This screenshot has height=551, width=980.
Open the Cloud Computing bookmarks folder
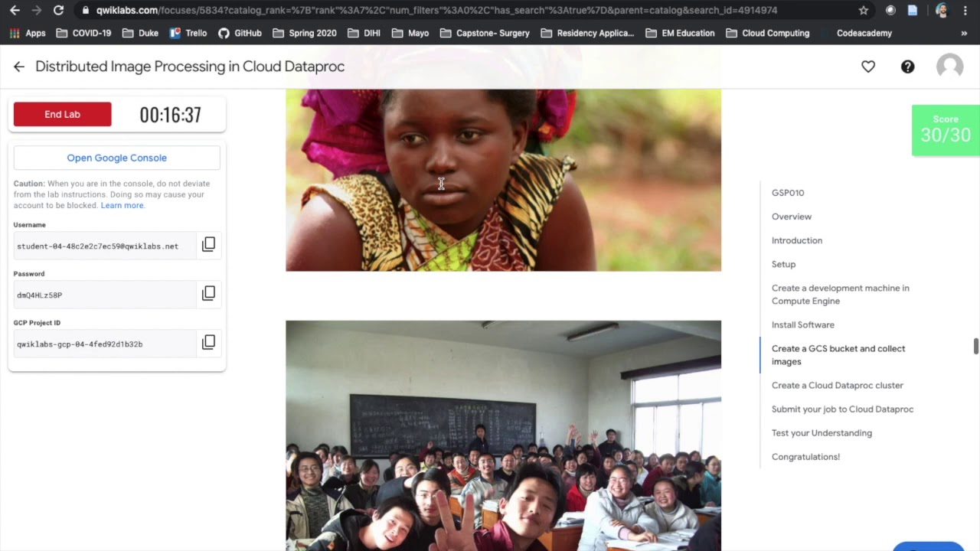pos(767,34)
